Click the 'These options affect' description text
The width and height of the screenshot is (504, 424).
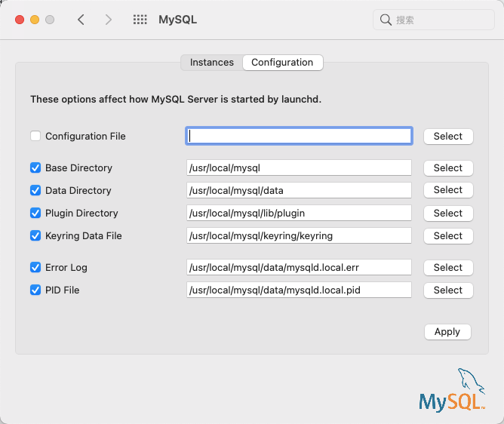[x=176, y=100]
